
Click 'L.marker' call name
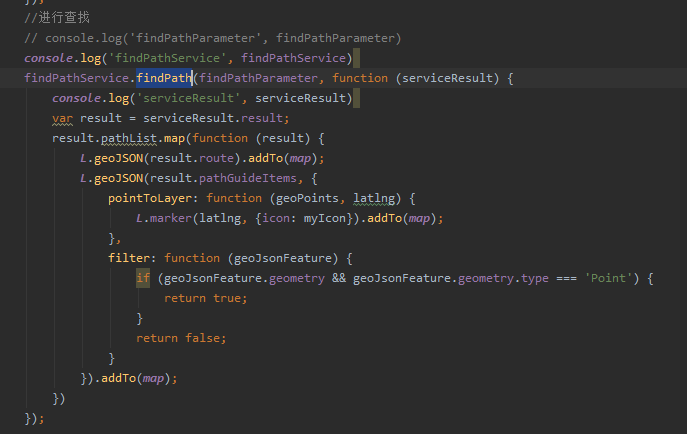pos(164,218)
